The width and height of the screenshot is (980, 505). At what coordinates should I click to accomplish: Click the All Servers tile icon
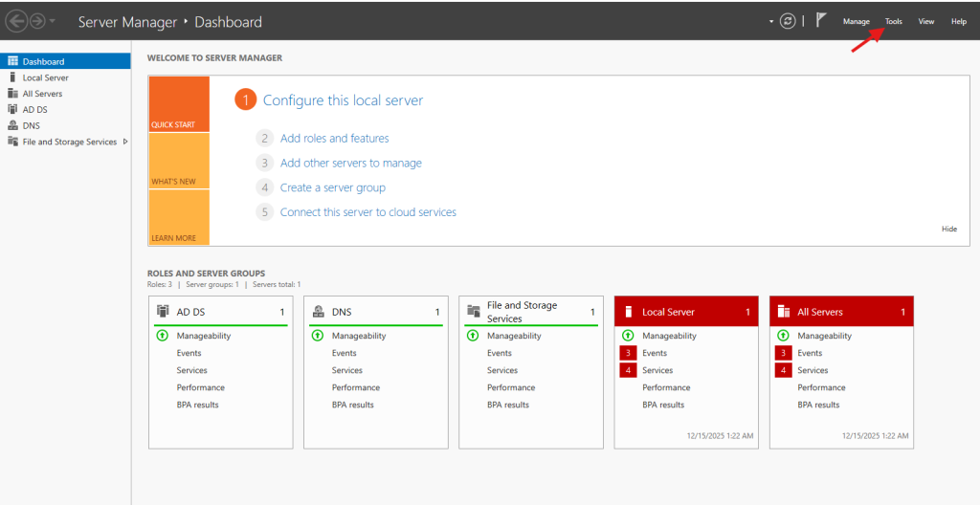point(784,312)
